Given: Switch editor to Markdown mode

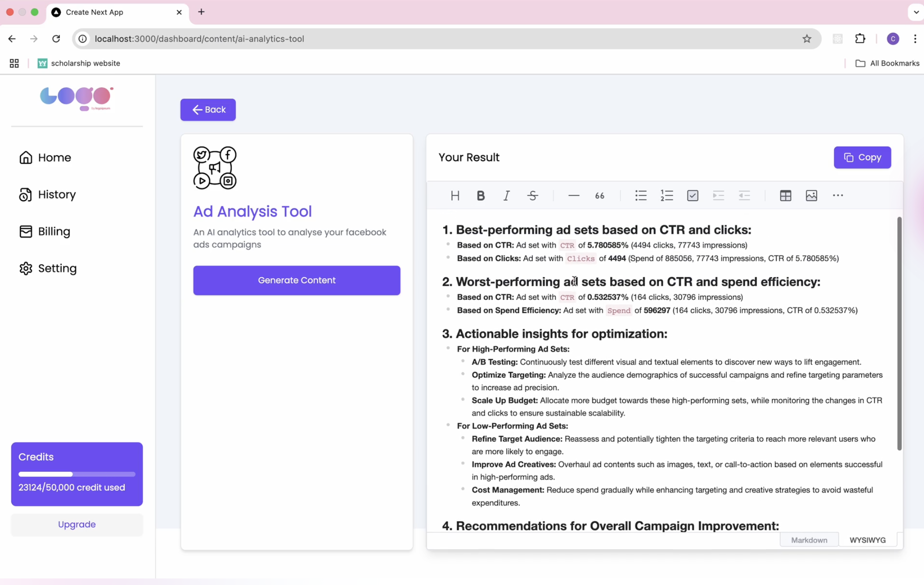Looking at the screenshot, I should tap(809, 540).
